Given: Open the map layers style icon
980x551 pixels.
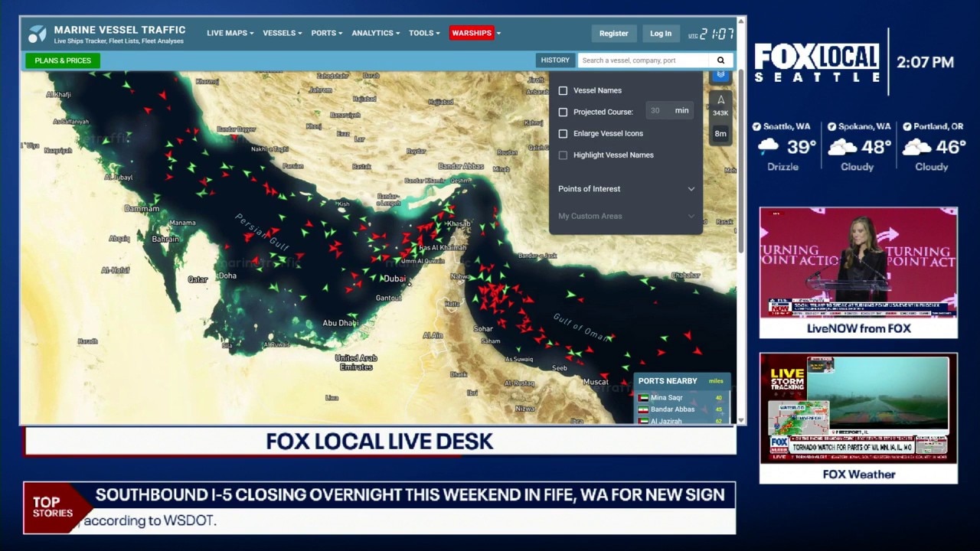Looking at the screenshot, I should tap(720, 74).
